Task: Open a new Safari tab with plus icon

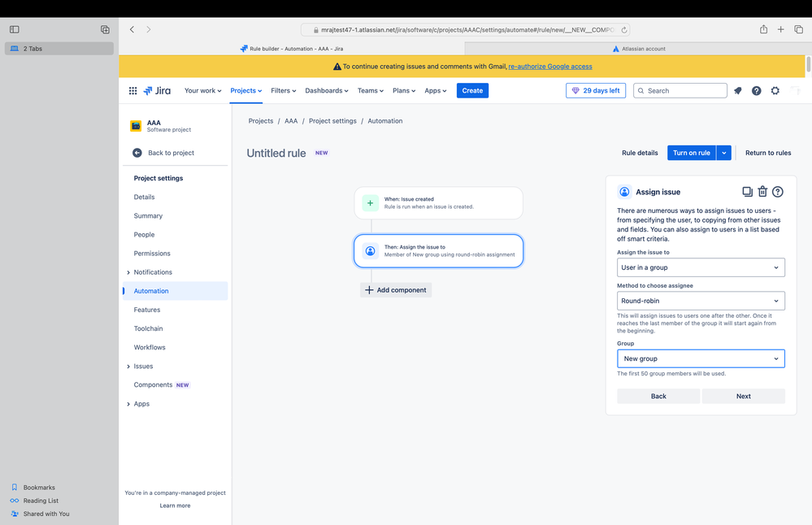Action: (x=781, y=29)
